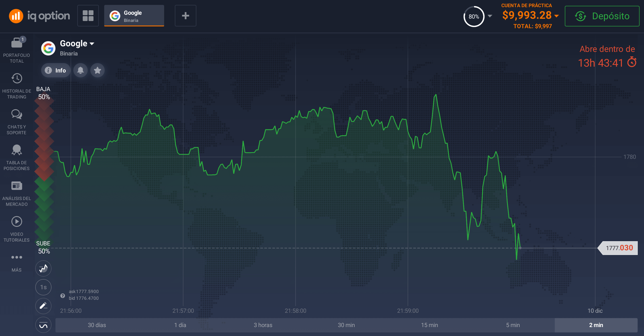Select the 5 min time range
Viewport: 644px width, 336px height.
pyautogui.click(x=513, y=325)
